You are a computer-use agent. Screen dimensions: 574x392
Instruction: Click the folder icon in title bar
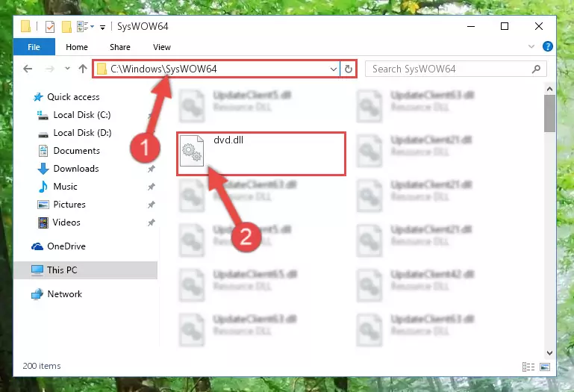click(x=25, y=27)
